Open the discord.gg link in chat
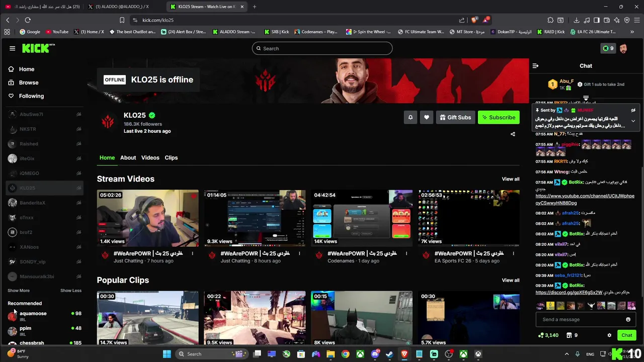Screen dimensions: 644x362 pos(569,292)
